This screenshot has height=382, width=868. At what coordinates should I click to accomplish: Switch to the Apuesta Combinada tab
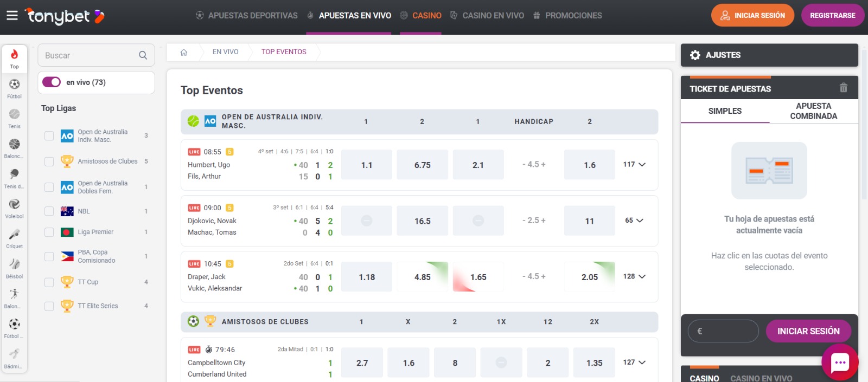pos(814,111)
